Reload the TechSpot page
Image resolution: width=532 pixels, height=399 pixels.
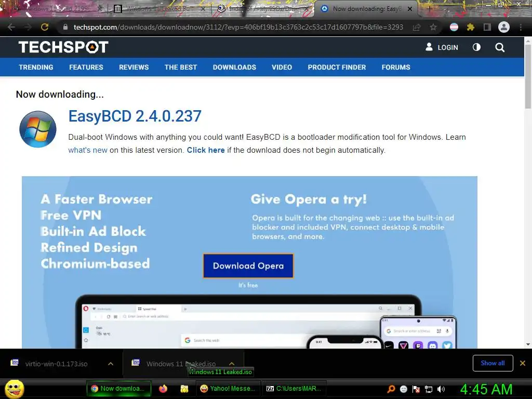45,27
